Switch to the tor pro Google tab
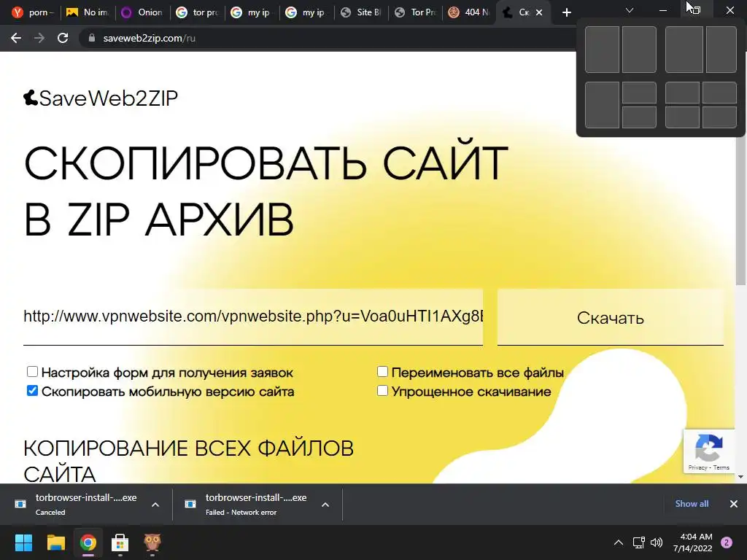The height and width of the screenshot is (560, 747). point(197,12)
